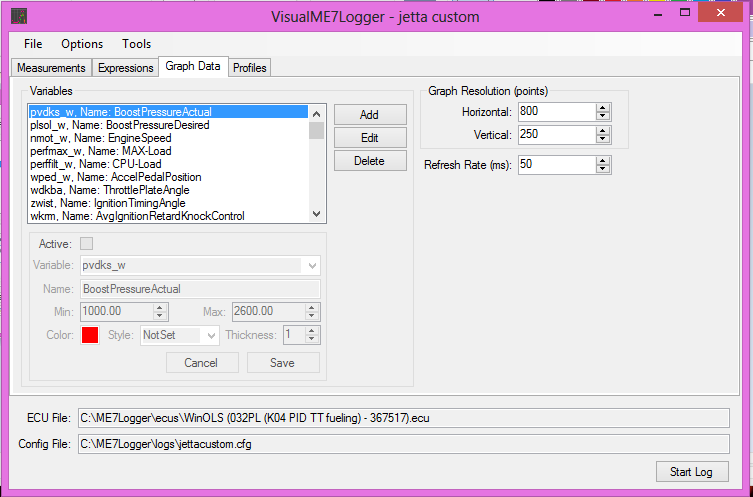The height and width of the screenshot is (497, 753).
Task: Click the red Color swatch
Action: click(90, 335)
